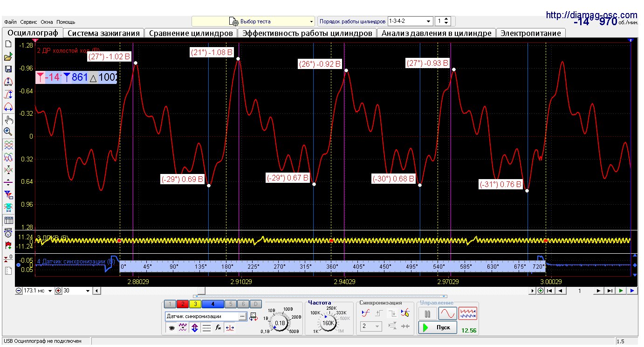
Task: Click the zero-level offset icon
Action: pyautogui.click(x=8, y=258)
